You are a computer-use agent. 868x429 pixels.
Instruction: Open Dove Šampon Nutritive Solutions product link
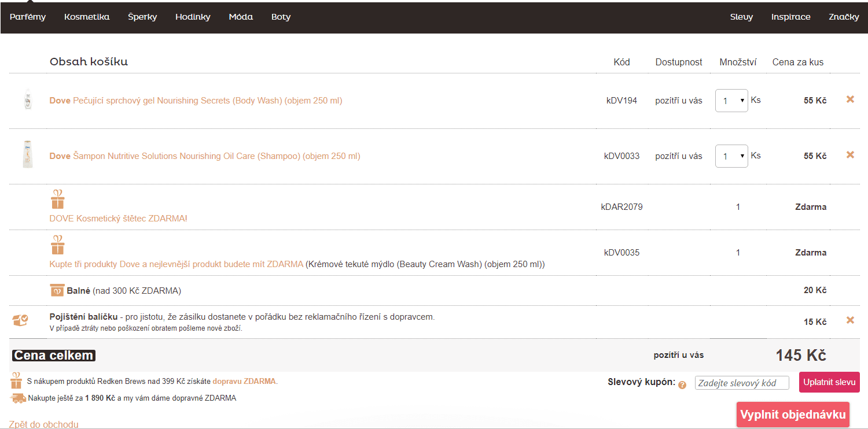click(205, 156)
